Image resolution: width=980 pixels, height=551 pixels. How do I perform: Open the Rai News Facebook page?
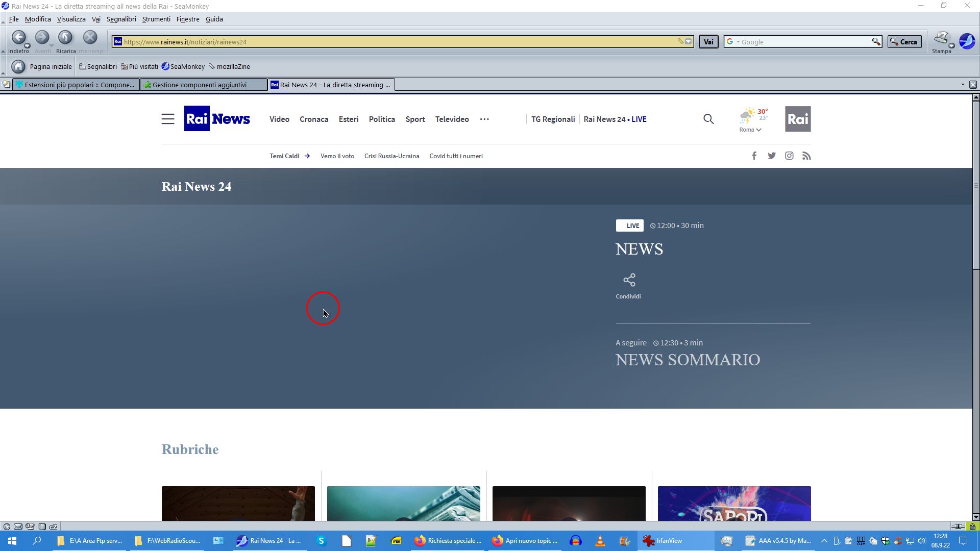pyautogui.click(x=754, y=156)
